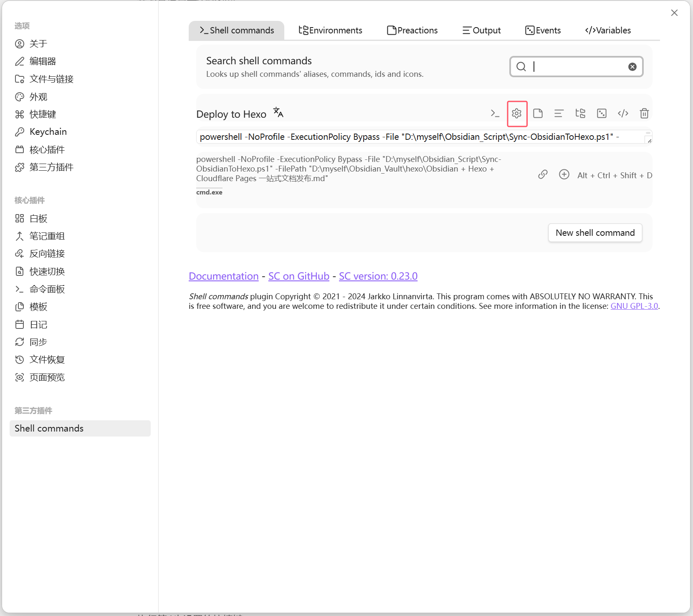Screen dimensions: 693x616
Task: Clear the shell command search field
Action: 632,67
